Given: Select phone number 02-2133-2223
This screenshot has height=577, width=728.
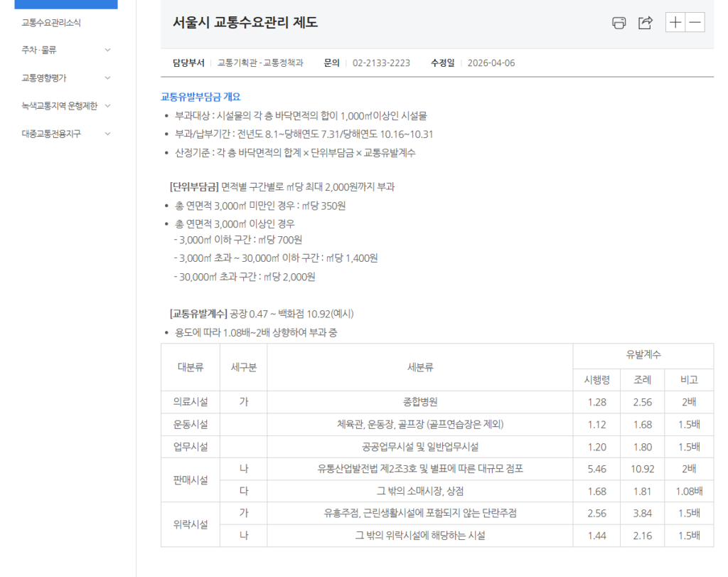Looking at the screenshot, I should point(381,63).
